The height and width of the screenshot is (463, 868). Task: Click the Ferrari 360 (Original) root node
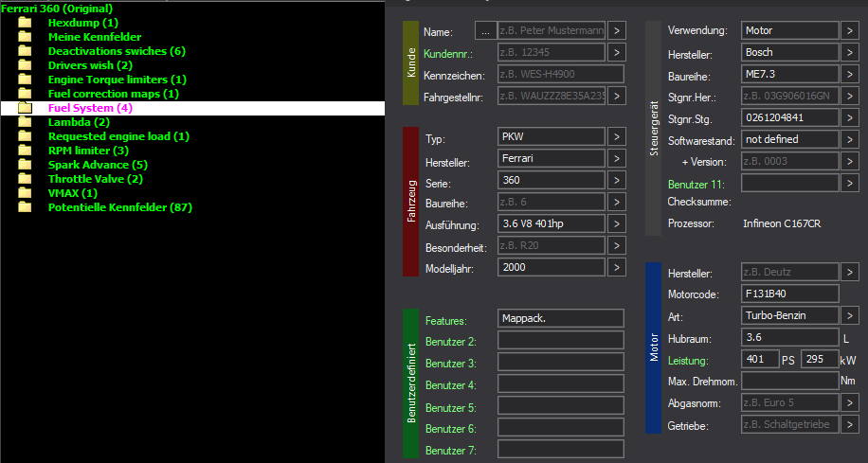click(57, 9)
